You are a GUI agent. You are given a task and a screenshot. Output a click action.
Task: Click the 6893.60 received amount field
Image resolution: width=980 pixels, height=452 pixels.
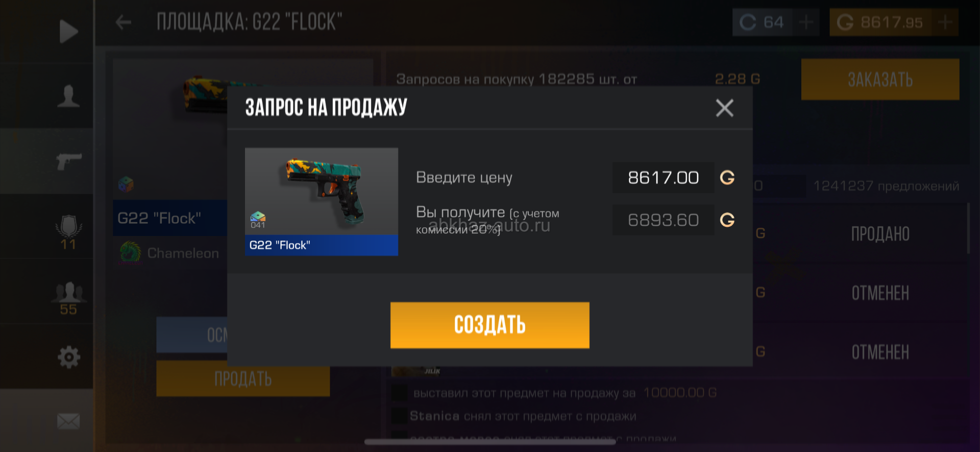coord(663,220)
